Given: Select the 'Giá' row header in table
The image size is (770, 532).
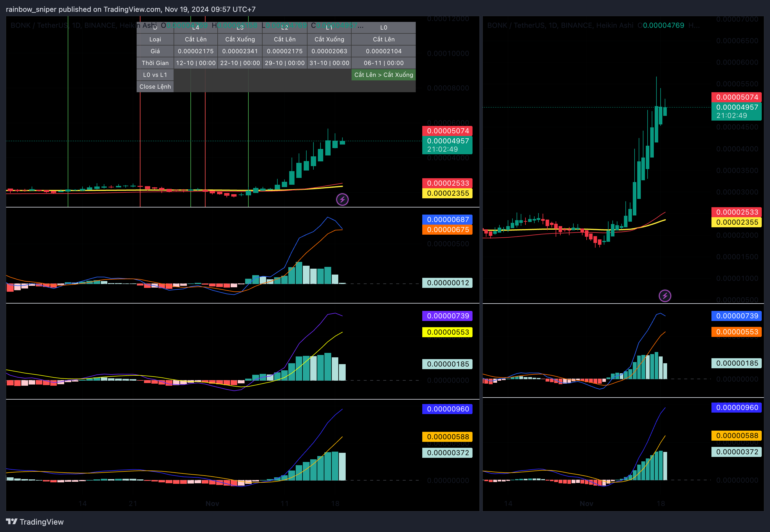Looking at the screenshot, I should [155, 51].
